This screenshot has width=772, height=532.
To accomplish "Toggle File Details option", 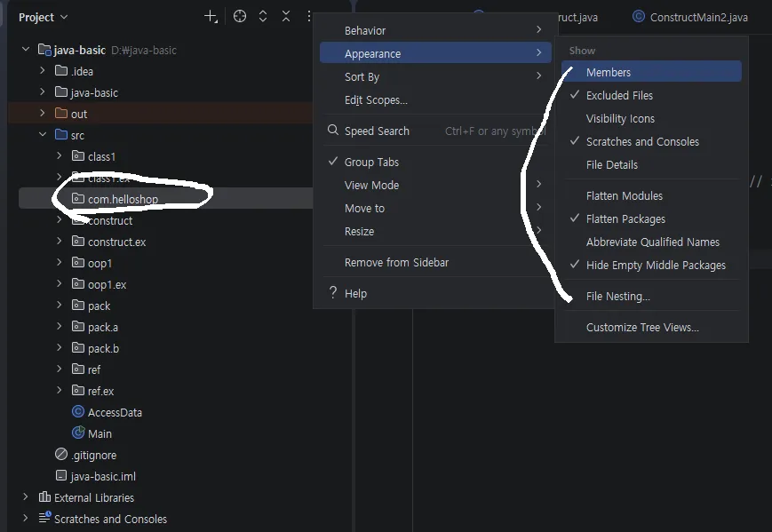I will coord(651,165).
